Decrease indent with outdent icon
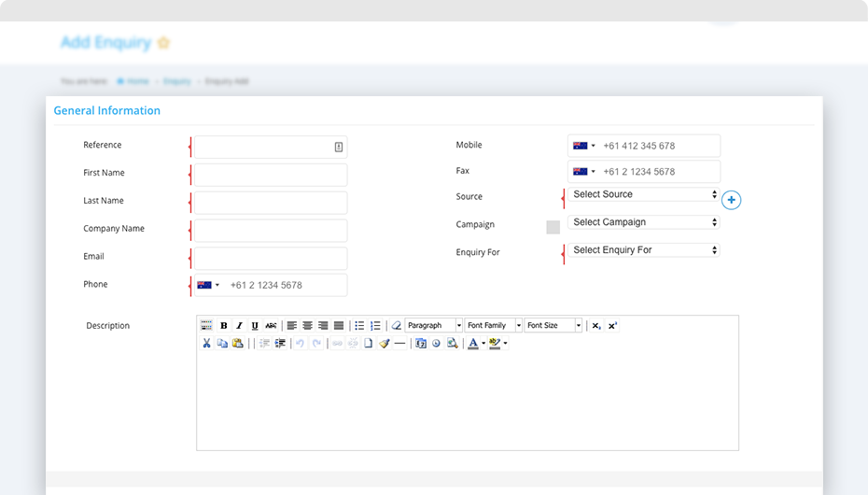Image resolution: width=868 pixels, height=495 pixels. click(265, 344)
